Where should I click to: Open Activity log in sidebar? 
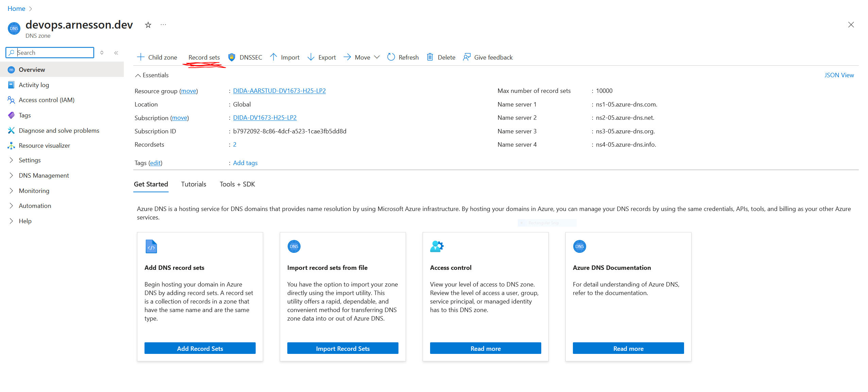point(34,85)
